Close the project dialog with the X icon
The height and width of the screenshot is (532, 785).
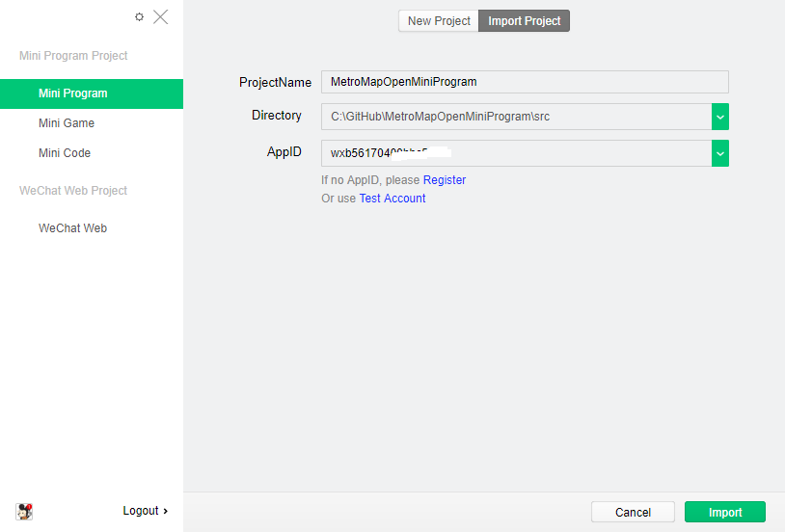coord(161,17)
